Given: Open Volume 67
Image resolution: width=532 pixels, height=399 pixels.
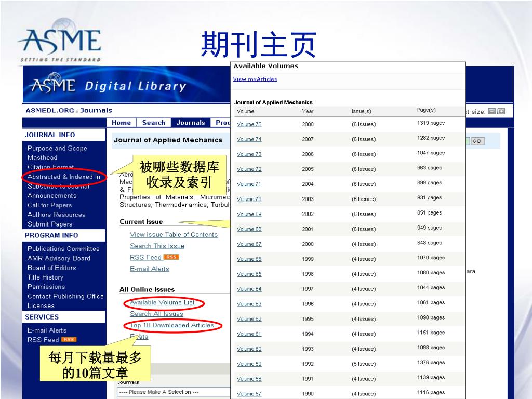Looking at the screenshot, I should pos(249,244).
